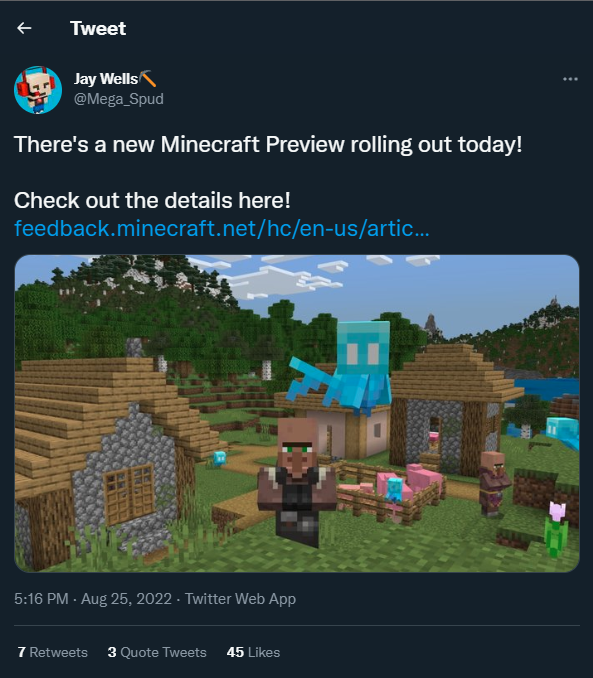
Task: Click the 5:16 PM timestamp
Action: click(x=41, y=599)
